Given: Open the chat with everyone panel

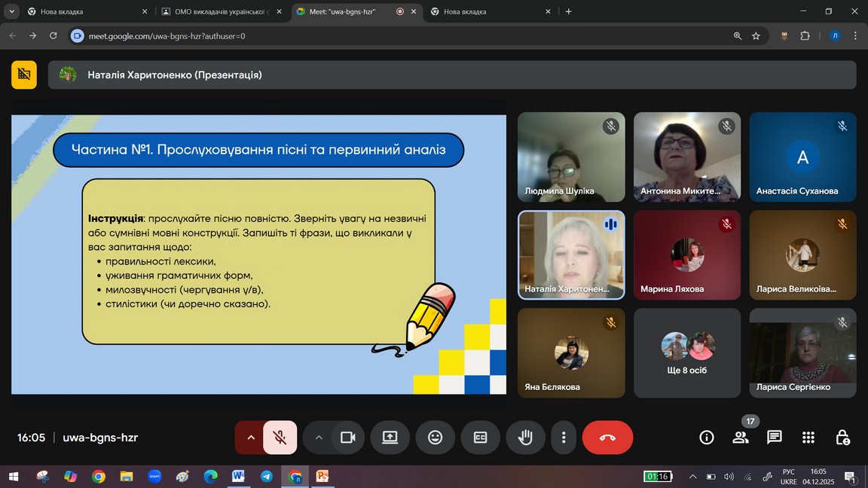Looking at the screenshot, I should (x=774, y=438).
